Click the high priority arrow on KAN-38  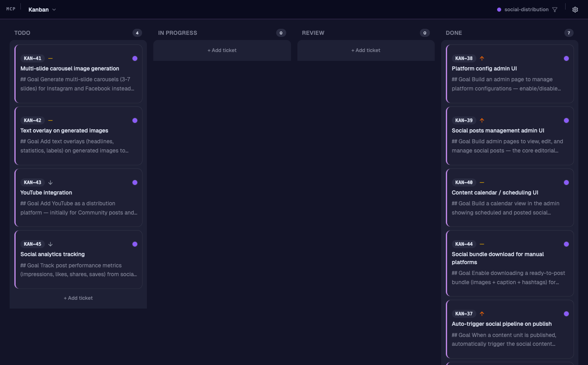[482, 58]
